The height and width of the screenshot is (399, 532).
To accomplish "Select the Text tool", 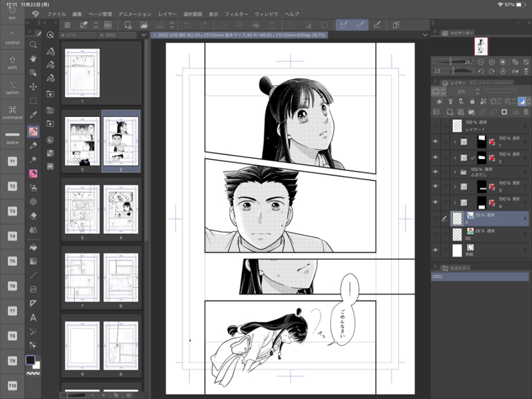I will tap(33, 318).
